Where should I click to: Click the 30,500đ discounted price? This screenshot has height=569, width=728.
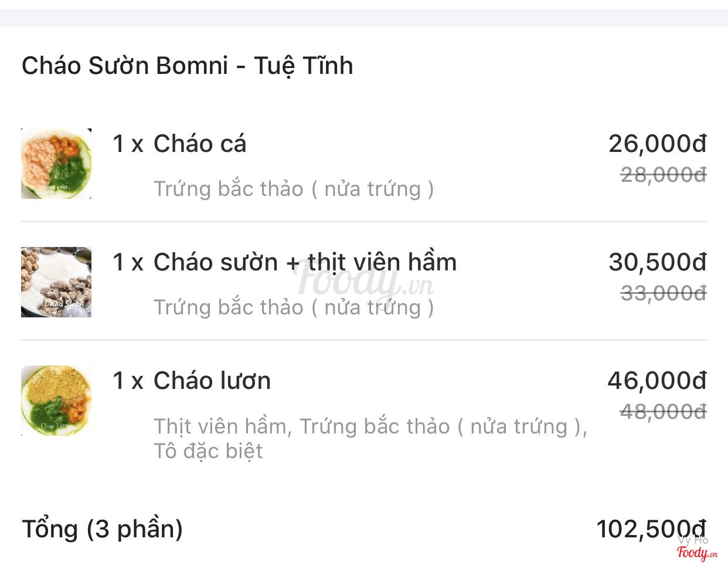[x=657, y=262]
